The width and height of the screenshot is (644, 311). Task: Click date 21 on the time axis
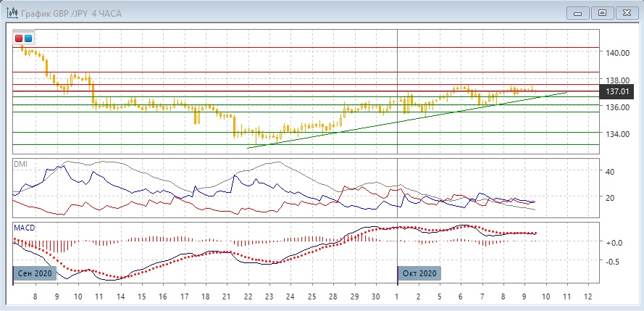227,297
